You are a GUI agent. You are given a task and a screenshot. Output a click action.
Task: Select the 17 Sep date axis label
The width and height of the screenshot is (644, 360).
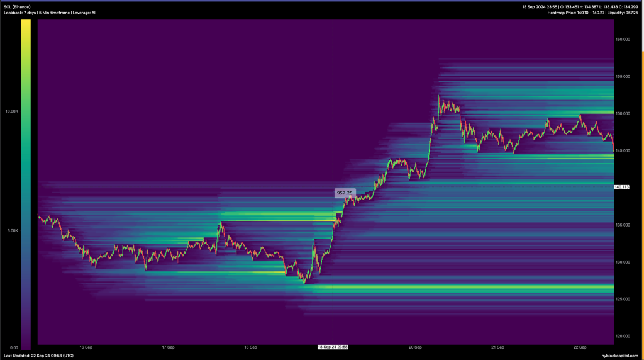pyautogui.click(x=168, y=347)
